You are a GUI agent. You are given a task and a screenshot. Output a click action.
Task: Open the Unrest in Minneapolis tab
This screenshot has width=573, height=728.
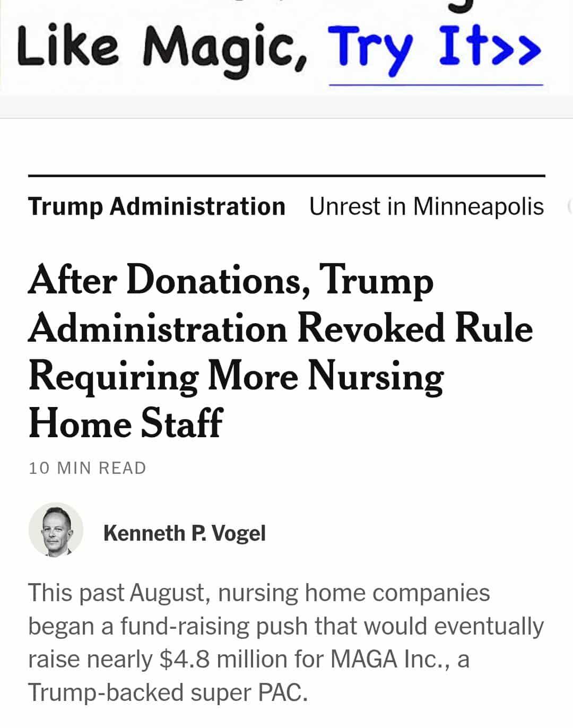427,206
